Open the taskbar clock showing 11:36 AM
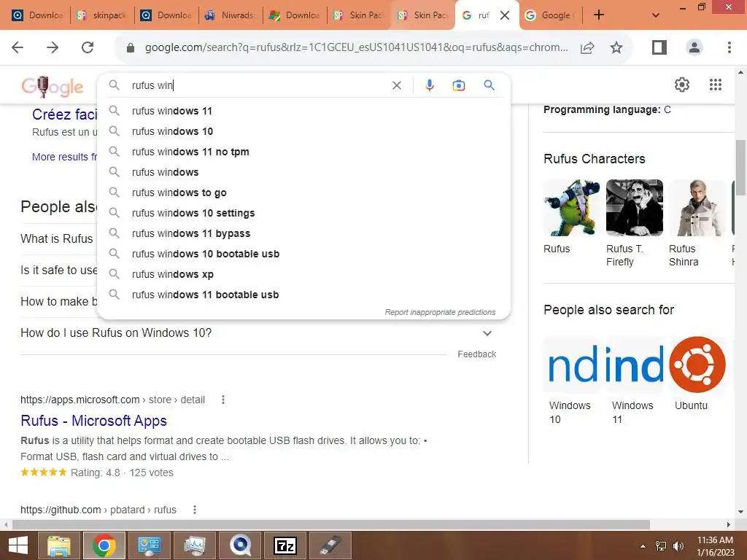The height and width of the screenshot is (560, 747). (716, 546)
